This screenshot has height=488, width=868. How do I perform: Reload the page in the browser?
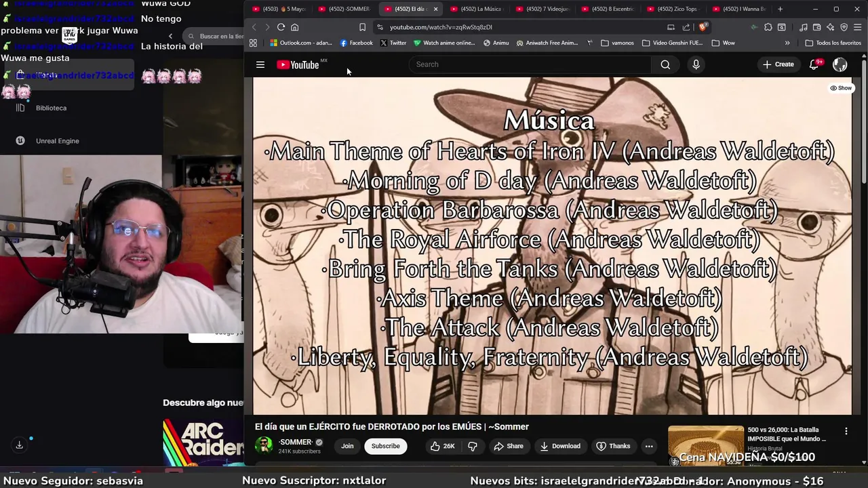click(x=281, y=27)
